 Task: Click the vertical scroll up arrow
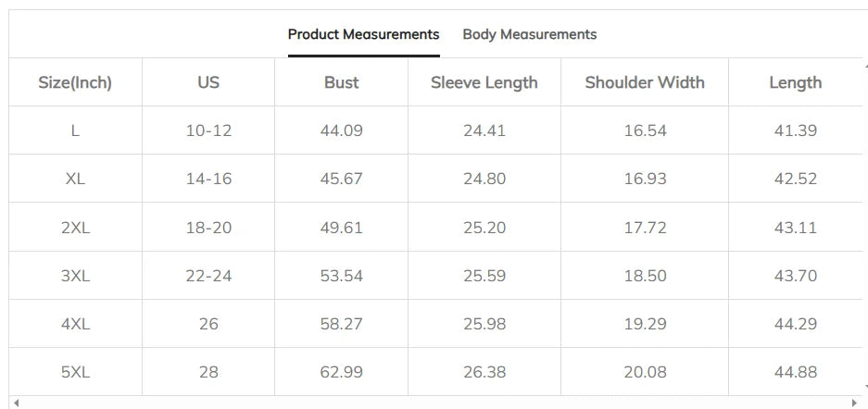click(x=863, y=64)
